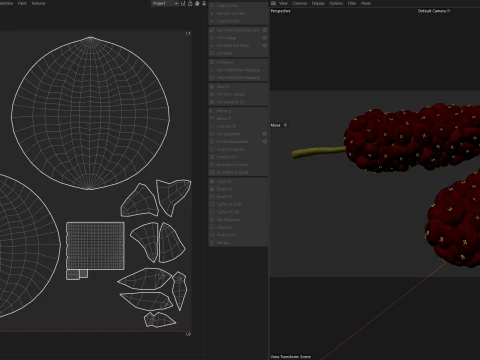Open UV editor Paint menu

(22, 3)
